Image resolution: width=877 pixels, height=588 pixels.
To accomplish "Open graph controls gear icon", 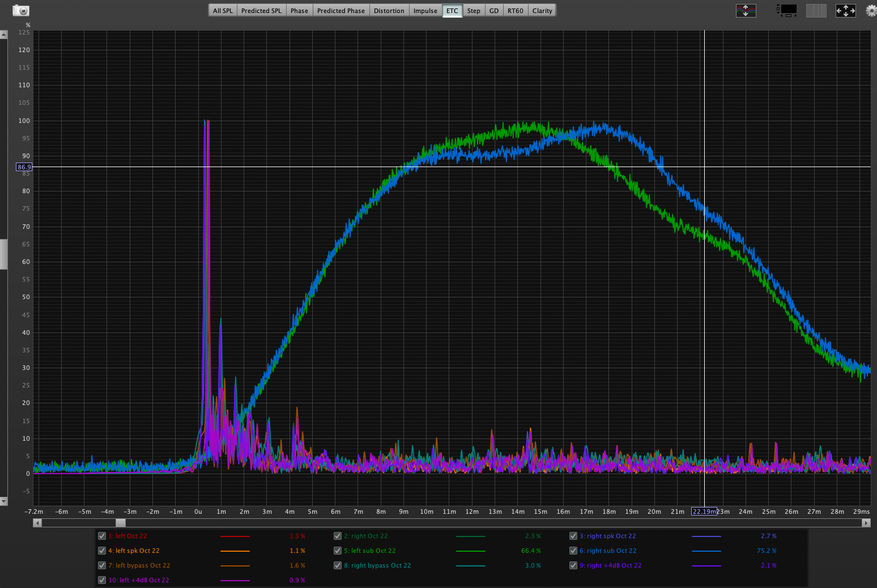I will [871, 11].
